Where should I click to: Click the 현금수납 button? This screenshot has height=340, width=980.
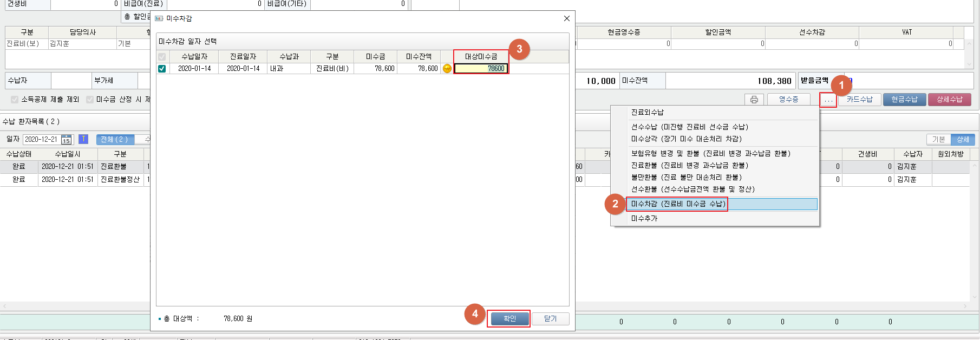click(x=904, y=100)
